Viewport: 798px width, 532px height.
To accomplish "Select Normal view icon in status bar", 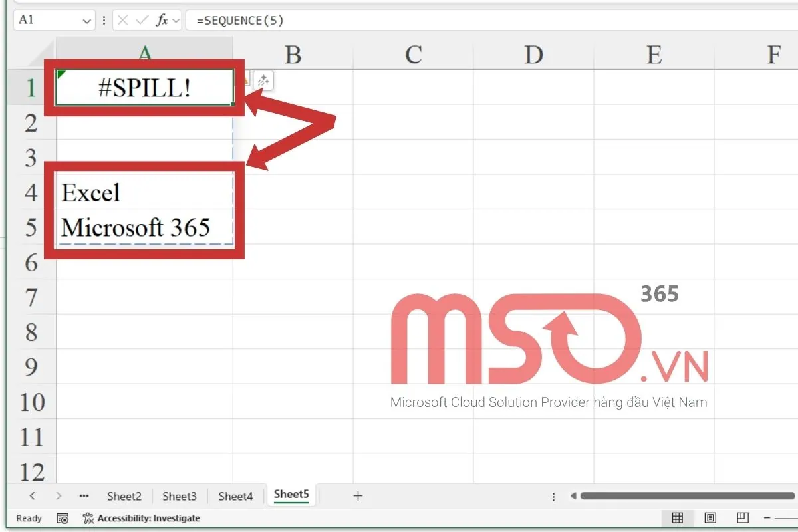I will point(677,517).
